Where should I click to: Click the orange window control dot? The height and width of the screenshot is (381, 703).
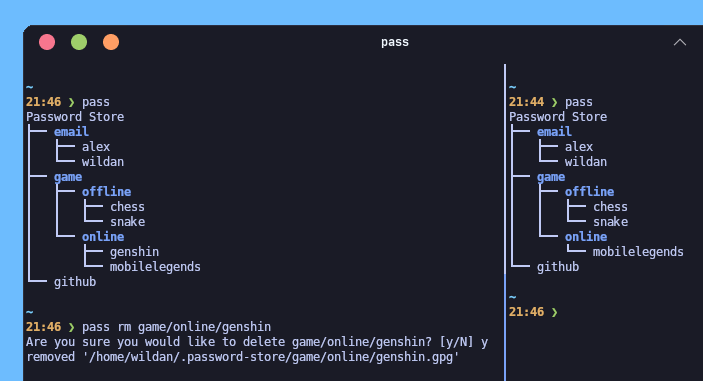pos(111,42)
